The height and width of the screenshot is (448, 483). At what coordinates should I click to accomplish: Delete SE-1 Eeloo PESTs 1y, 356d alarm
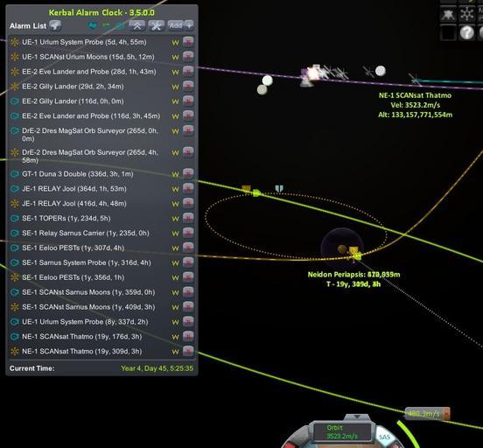(x=188, y=277)
